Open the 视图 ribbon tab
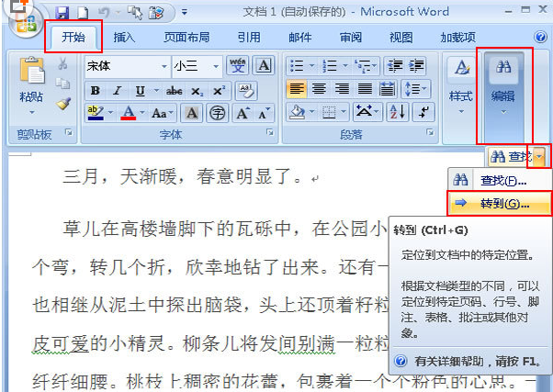The image size is (553, 392). (x=401, y=37)
